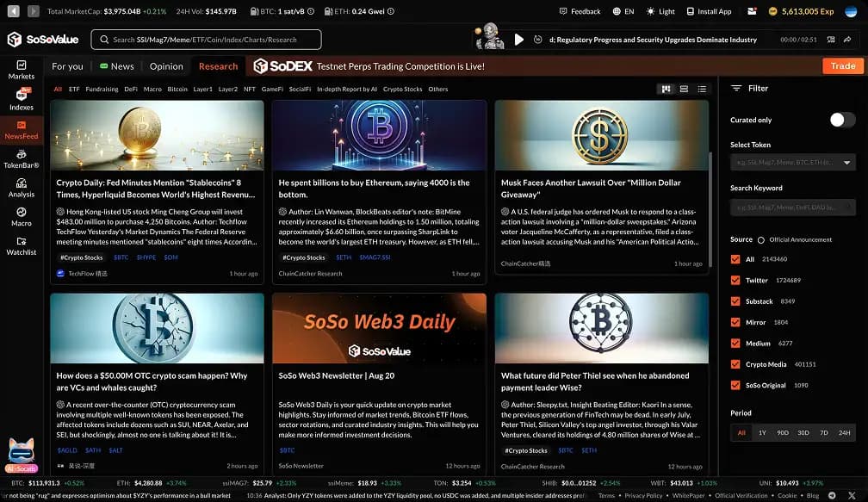Open the mail notifications icon
The width and height of the screenshot is (868, 502).
coord(752,11)
